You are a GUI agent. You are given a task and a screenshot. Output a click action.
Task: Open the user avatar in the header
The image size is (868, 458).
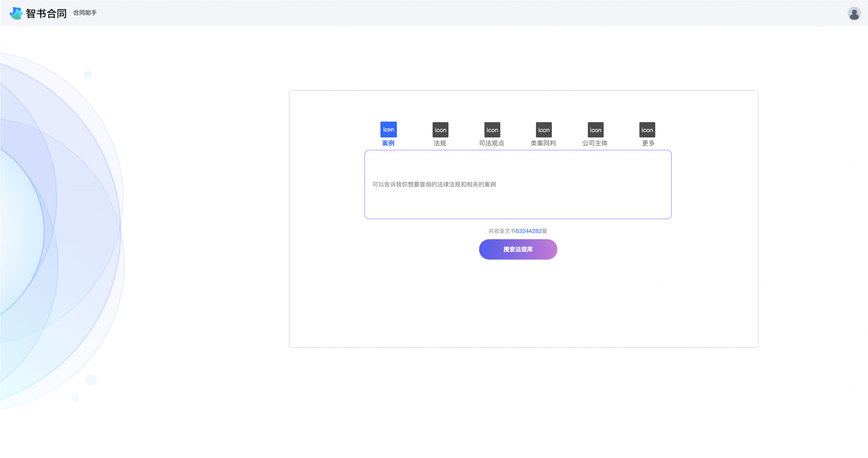coord(854,14)
